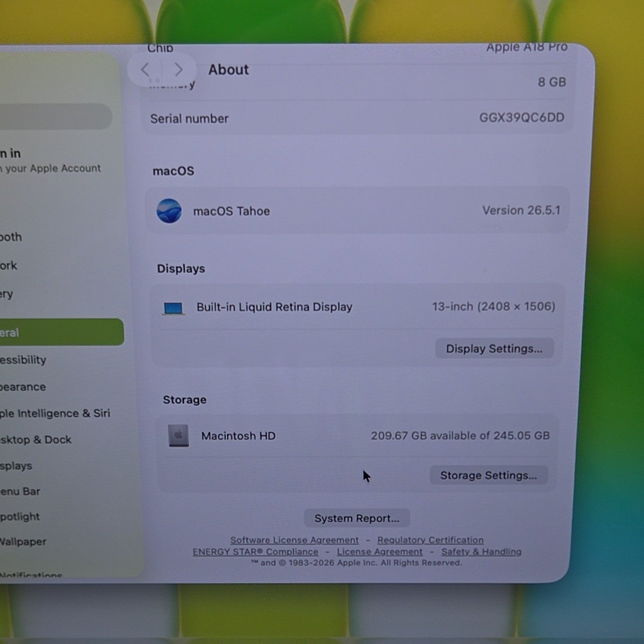This screenshot has width=644, height=644.
Task: Open Spotlight settings in sidebar
Action: coord(20,516)
